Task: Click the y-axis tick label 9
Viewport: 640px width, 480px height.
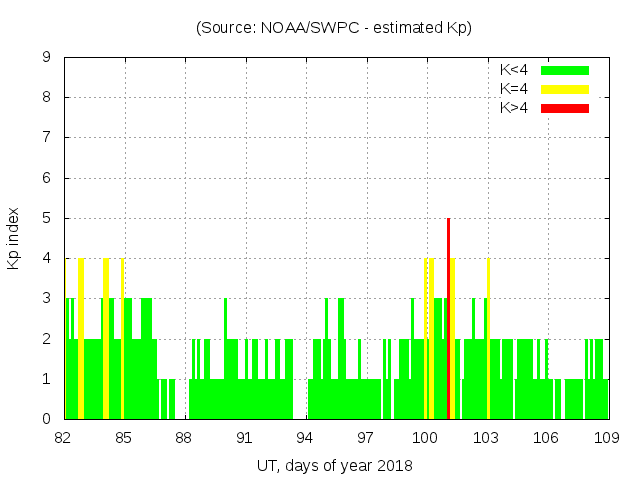Action: click(x=47, y=58)
